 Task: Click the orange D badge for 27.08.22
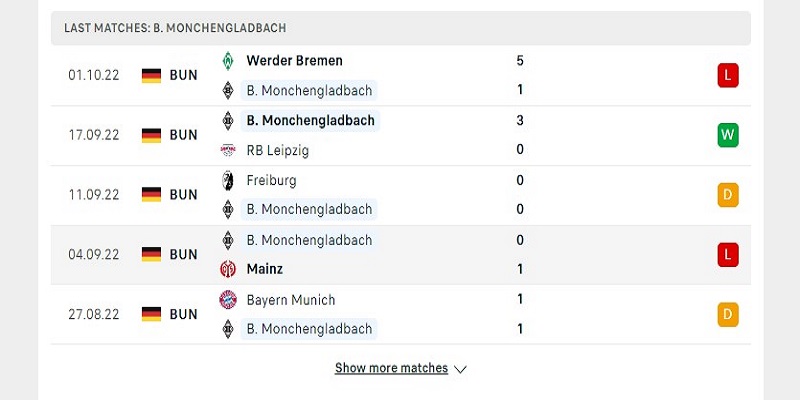coord(728,314)
